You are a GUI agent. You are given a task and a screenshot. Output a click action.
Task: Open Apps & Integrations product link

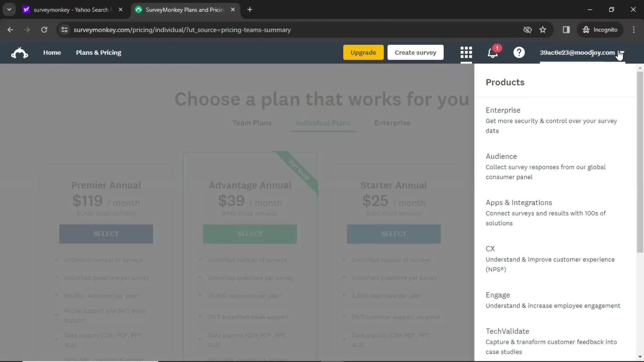(519, 203)
